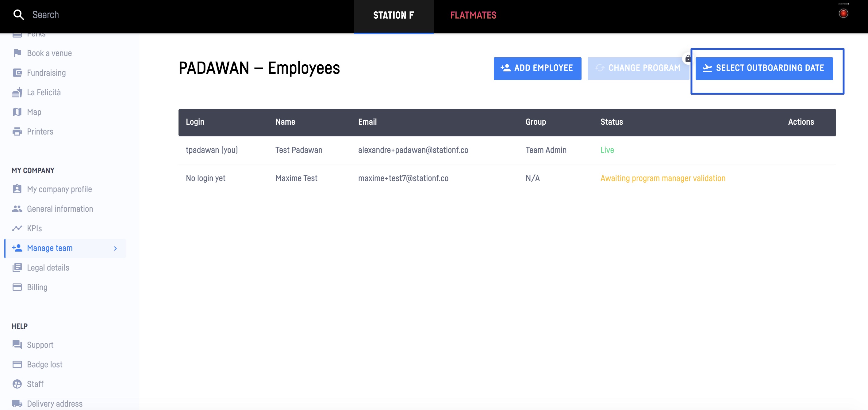The height and width of the screenshot is (410, 868).
Task: Click the Maxime Test name cell
Action: click(x=296, y=178)
